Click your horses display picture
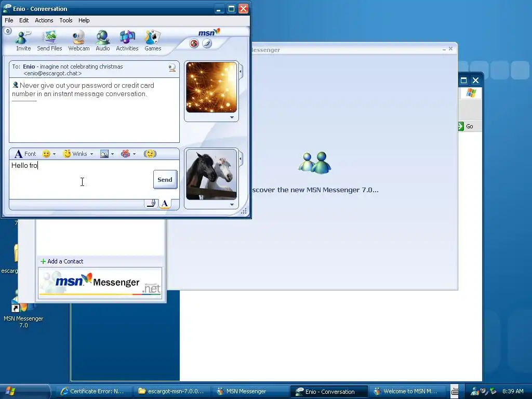This screenshot has height=399, width=532. 211,175
